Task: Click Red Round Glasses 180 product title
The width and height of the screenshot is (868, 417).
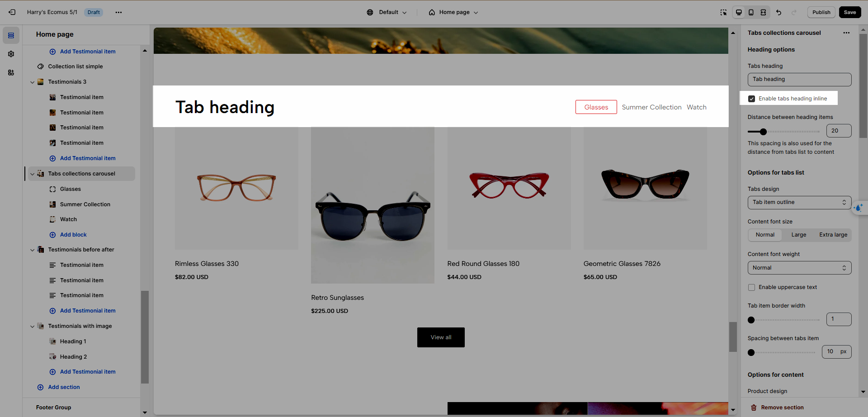Action: [x=483, y=264]
